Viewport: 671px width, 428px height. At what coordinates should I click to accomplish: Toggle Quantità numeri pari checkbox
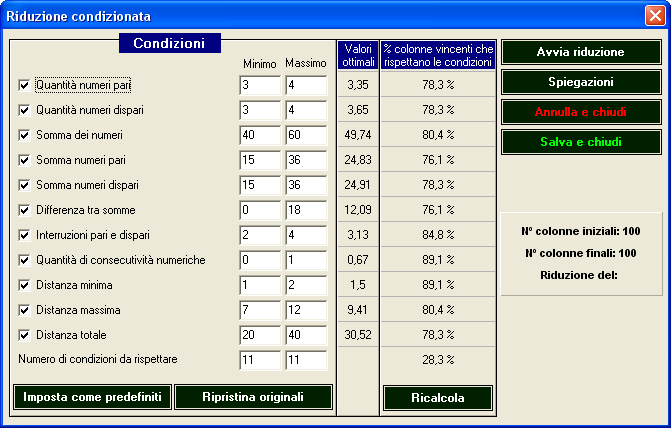(x=25, y=85)
